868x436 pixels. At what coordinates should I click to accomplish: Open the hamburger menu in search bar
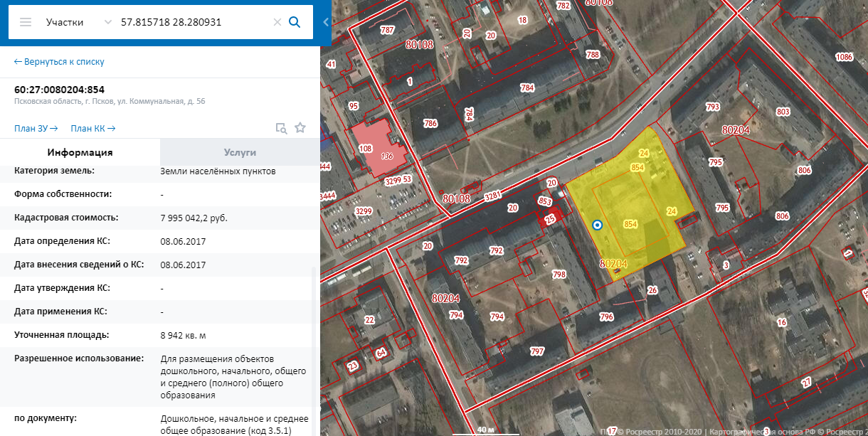point(26,22)
